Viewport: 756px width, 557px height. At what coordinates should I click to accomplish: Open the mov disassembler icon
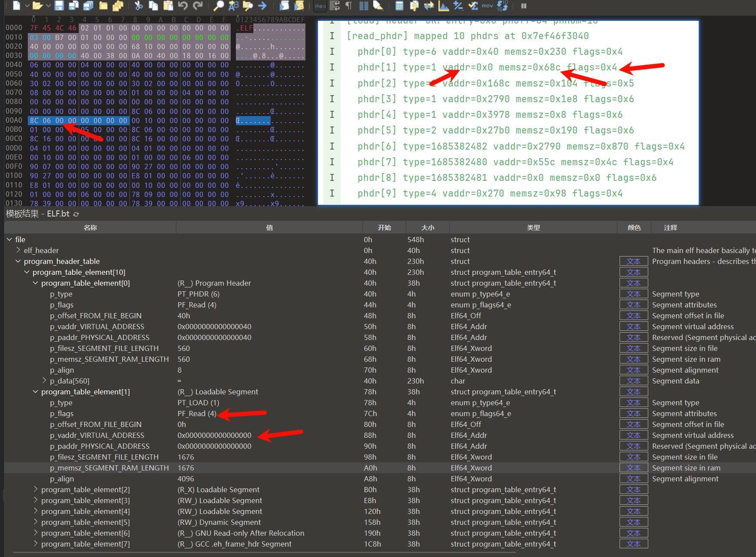[487, 6]
